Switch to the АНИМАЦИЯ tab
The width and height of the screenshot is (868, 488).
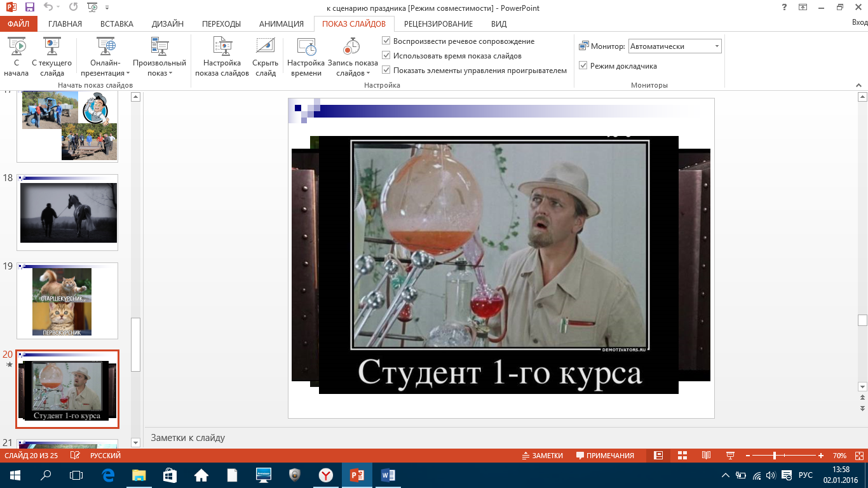(281, 24)
